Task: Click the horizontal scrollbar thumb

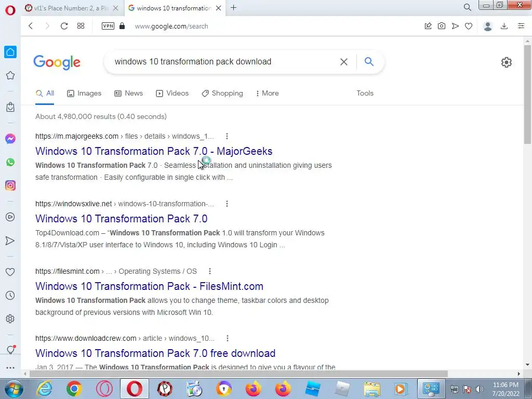Action: coord(238,374)
